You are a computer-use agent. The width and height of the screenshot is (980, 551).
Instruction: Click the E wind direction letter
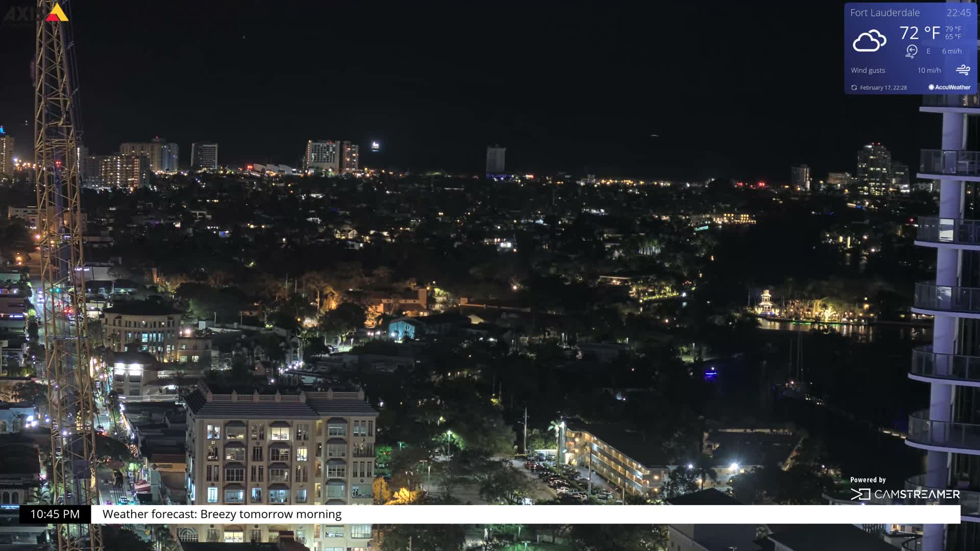click(928, 52)
